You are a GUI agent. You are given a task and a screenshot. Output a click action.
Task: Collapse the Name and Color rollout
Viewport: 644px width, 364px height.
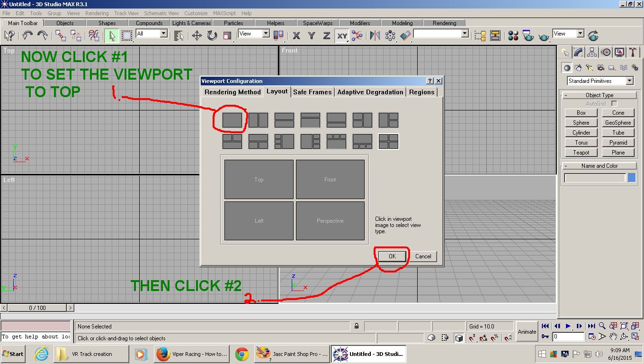coord(599,166)
